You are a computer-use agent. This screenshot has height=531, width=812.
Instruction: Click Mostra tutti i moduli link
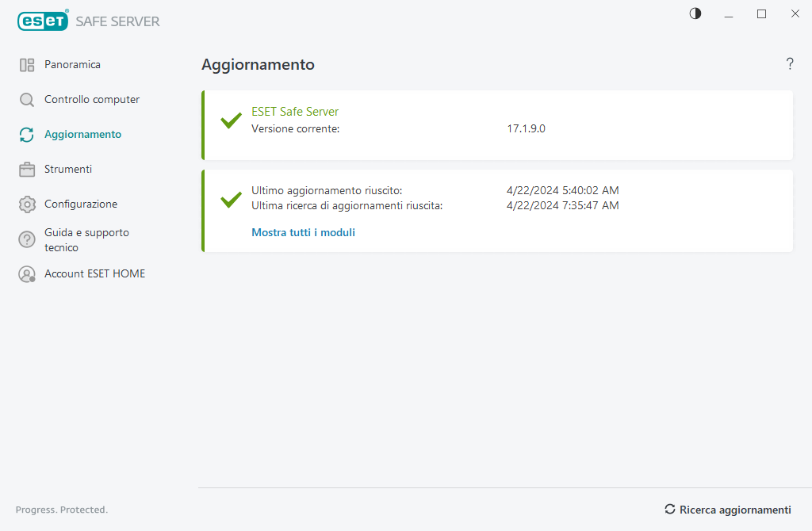pyautogui.click(x=303, y=233)
